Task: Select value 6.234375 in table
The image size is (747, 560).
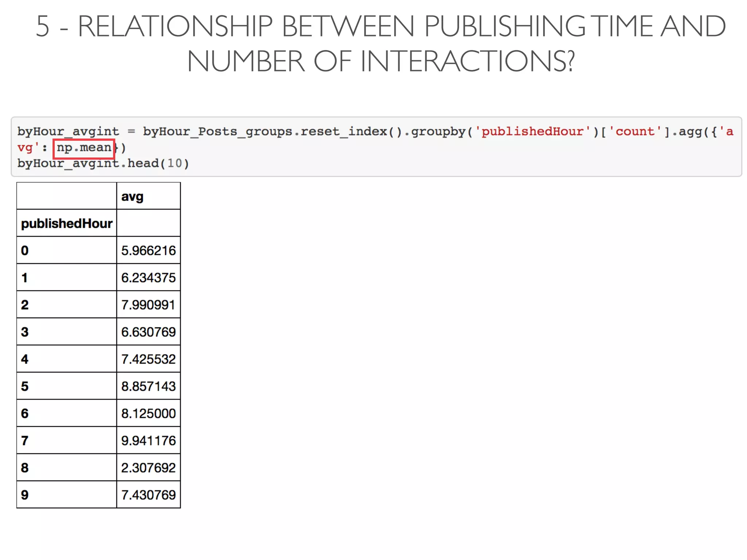Action: click(x=148, y=278)
